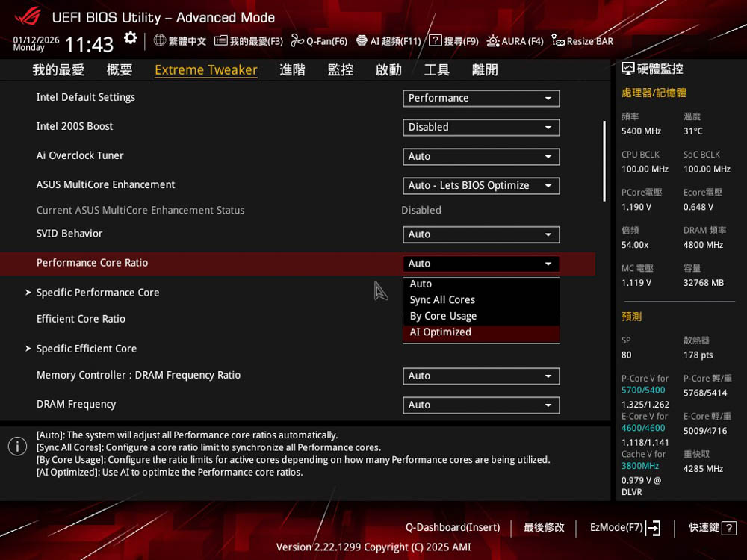This screenshot has width=747, height=560.
Task: Click the globe language icon for 繁體中文
Action: coord(160,41)
